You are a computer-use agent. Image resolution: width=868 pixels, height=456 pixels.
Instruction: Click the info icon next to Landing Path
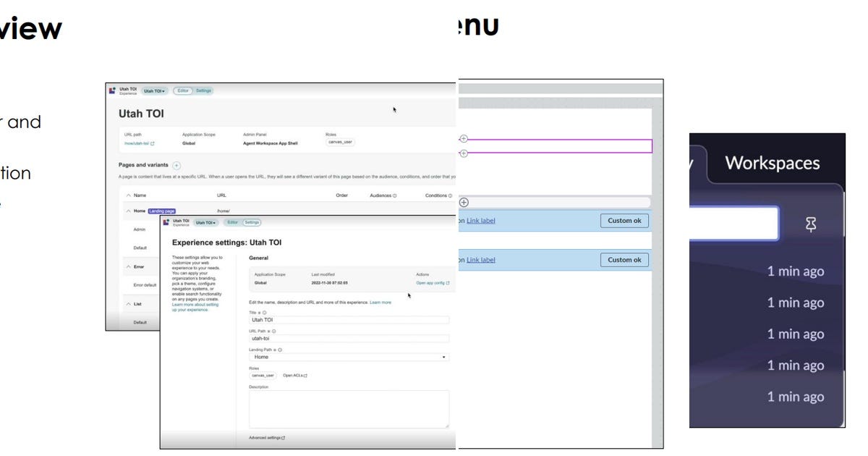[280, 350]
